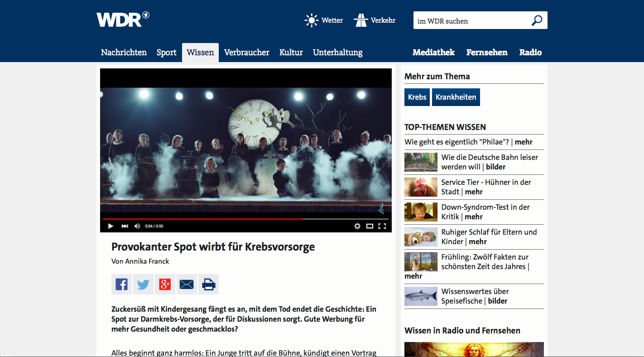Select the Wissen tab

pyautogui.click(x=200, y=53)
